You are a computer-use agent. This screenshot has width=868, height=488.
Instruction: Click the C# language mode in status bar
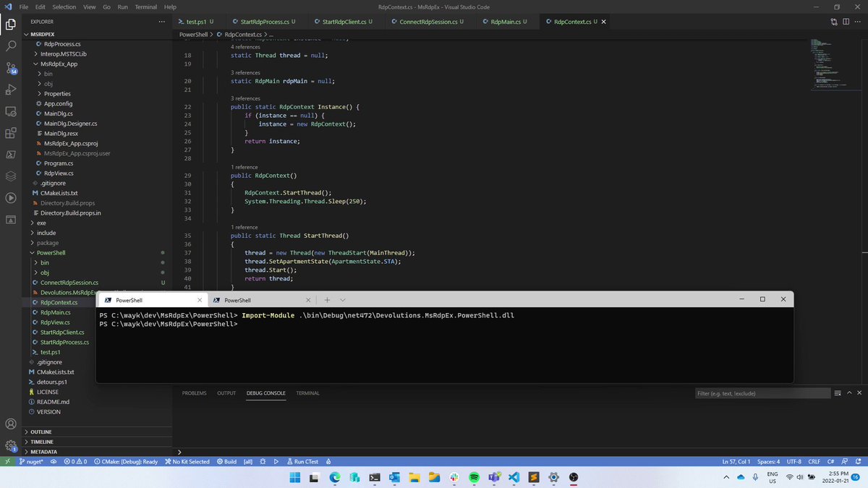831,461
